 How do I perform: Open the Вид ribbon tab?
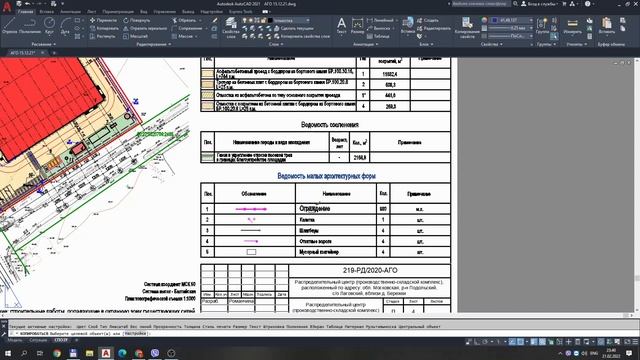(x=143, y=12)
